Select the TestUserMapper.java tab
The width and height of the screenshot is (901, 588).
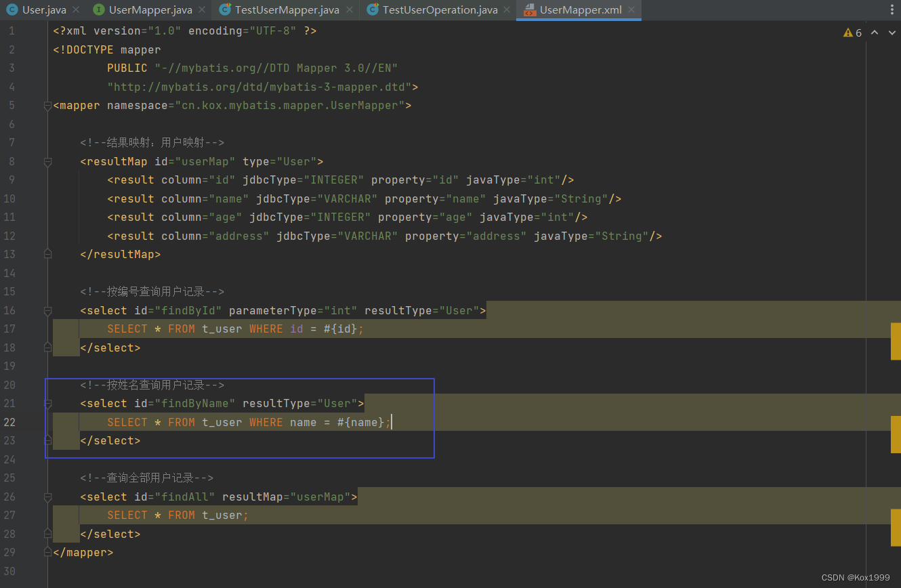tap(287, 10)
